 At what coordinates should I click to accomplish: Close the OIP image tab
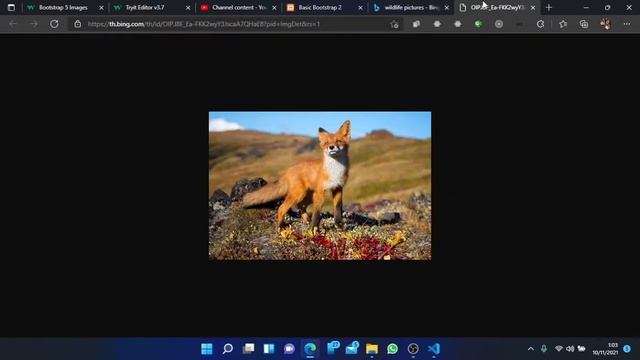click(x=533, y=8)
